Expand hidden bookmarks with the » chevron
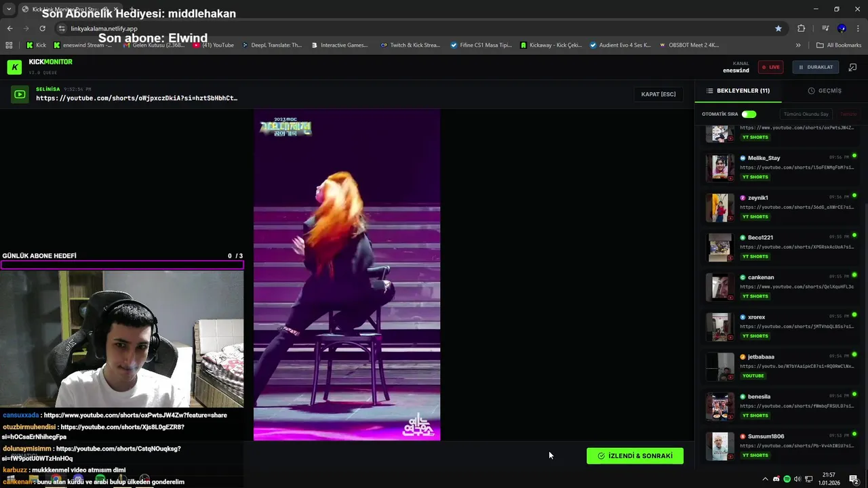Screen dimensions: 868x488 pos(797,45)
